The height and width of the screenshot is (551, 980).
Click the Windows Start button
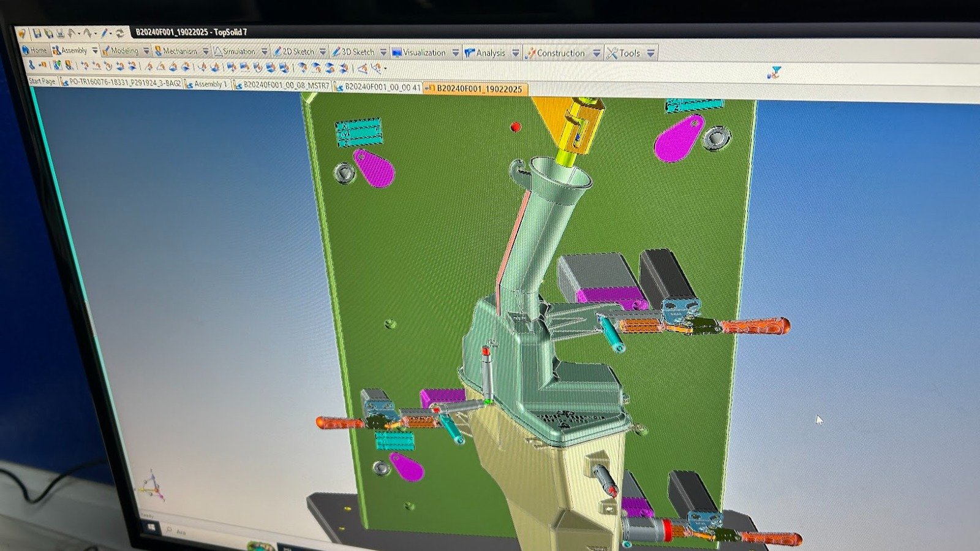[x=152, y=527]
